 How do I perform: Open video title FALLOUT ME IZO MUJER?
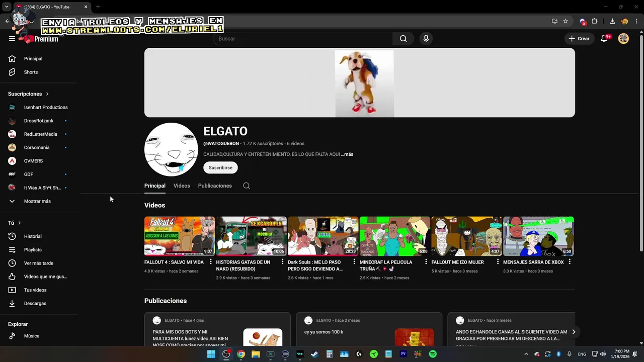(457, 262)
